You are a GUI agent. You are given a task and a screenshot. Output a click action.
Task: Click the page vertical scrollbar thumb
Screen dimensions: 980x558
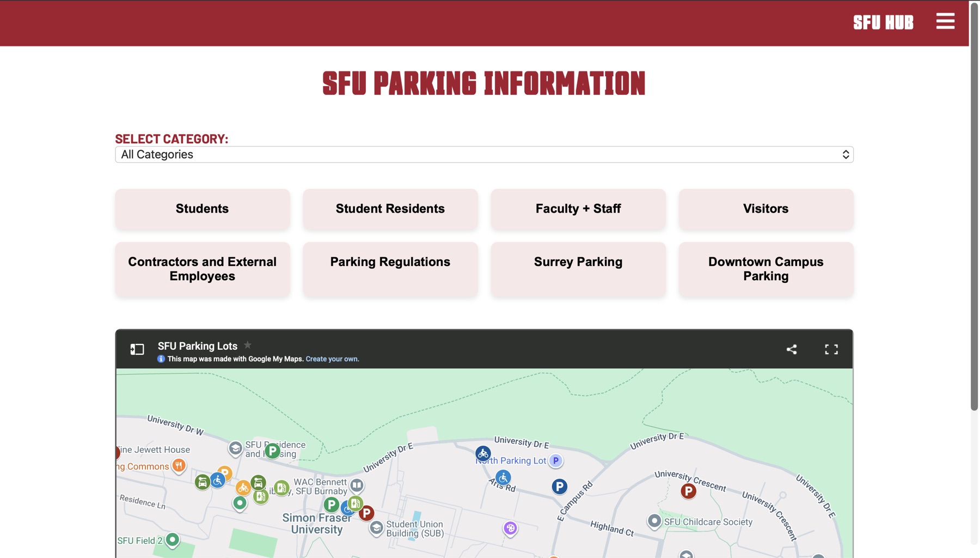975,207
